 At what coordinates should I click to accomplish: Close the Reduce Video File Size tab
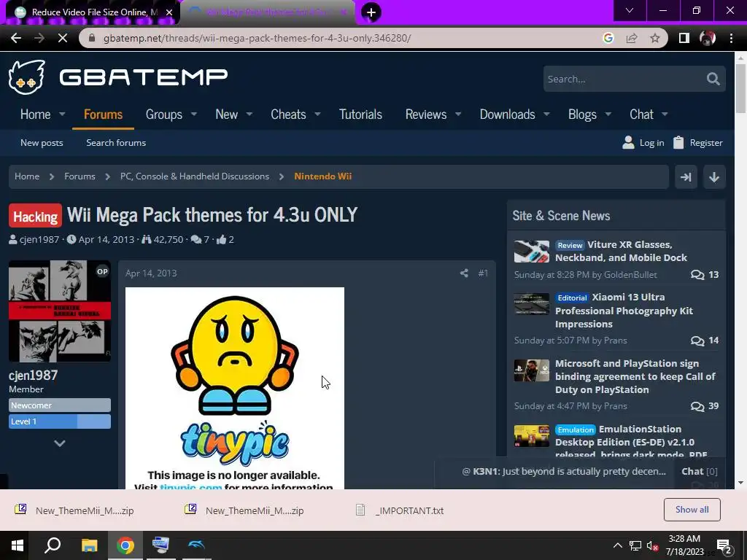coord(169,12)
